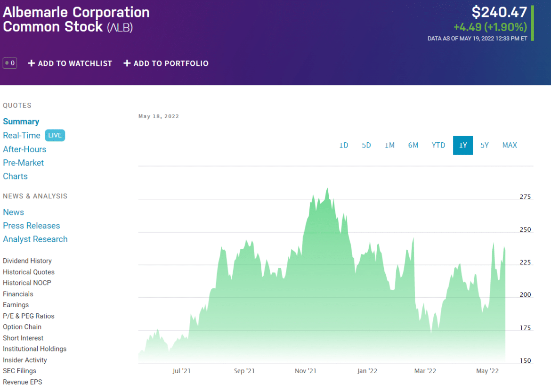The width and height of the screenshot is (551, 392).
Task: Open the Option Chain
Action: (22, 327)
